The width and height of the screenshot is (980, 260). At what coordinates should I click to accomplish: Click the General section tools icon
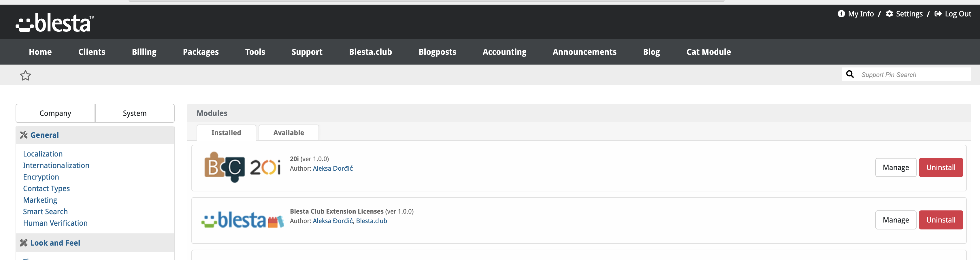pyautogui.click(x=24, y=135)
